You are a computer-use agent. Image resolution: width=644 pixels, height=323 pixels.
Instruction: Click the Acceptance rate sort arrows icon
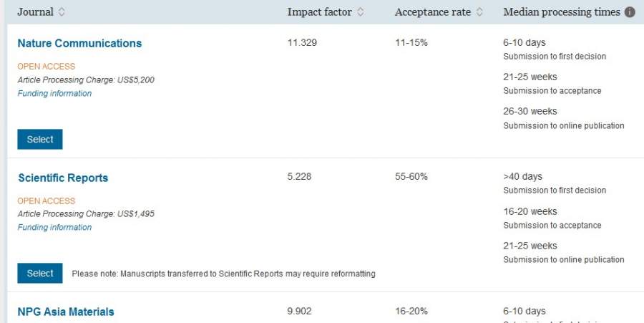click(479, 12)
